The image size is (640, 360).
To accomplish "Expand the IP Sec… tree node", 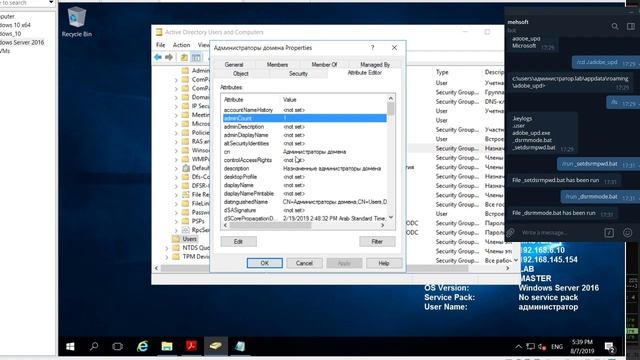I will pos(176,107).
